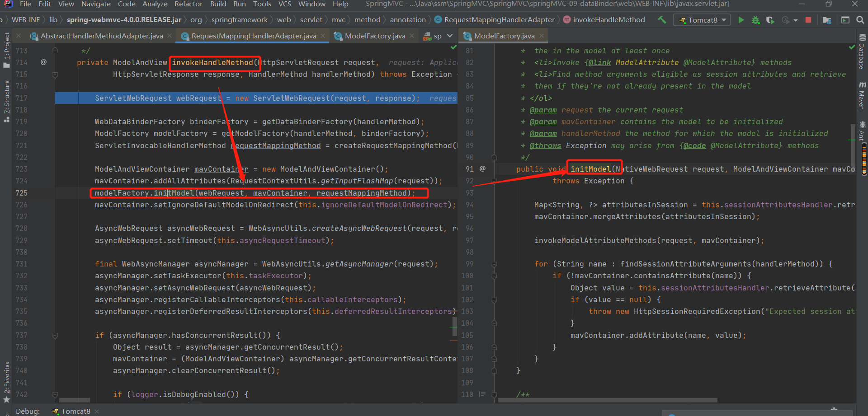
Task: Click the @ gutter icon on line 91
Action: (x=482, y=168)
